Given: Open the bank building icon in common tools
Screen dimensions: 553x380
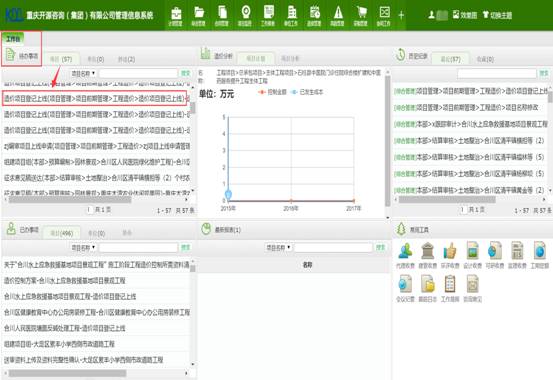Looking at the screenshot, I should (427, 251).
